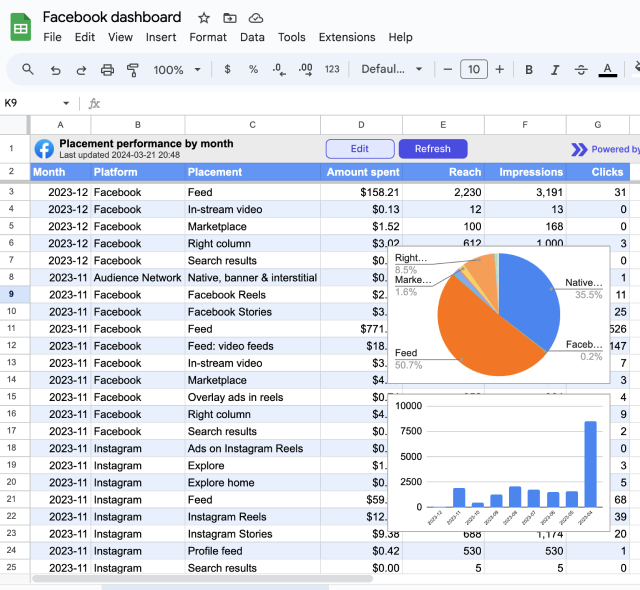Open the Edit menu

pyautogui.click(x=84, y=37)
